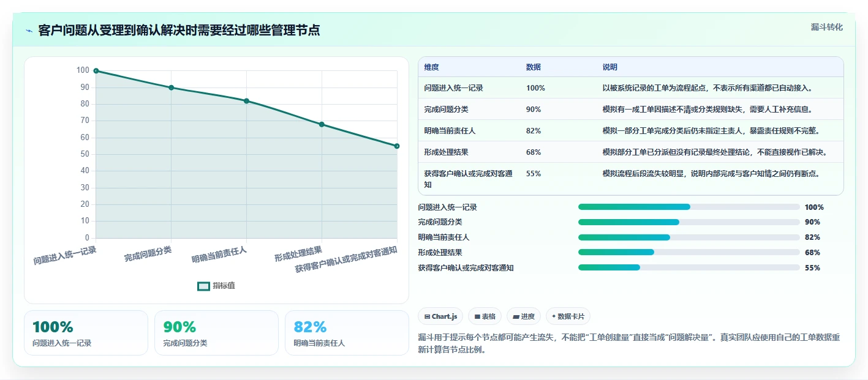The width and height of the screenshot is (868, 380).
Task: Click table cell 获得客户确认或完成对客通知
Action: point(468,179)
